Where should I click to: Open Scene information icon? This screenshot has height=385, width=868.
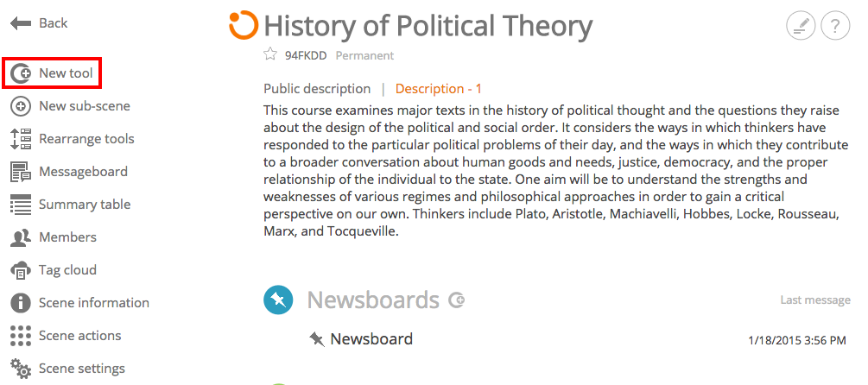click(x=21, y=303)
